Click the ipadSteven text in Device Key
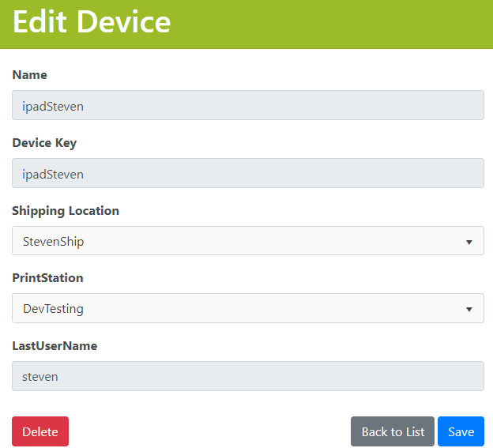Viewport: 493px width, 448px height. click(x=53, y=174)
